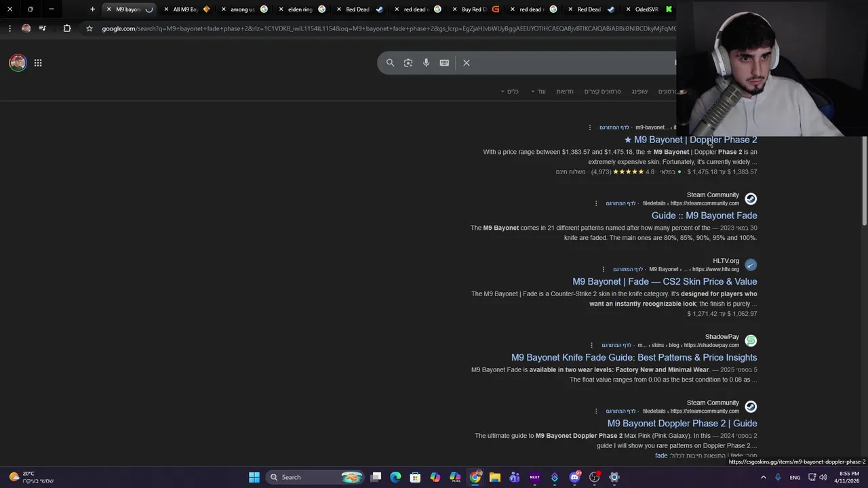The image size is (868, 488).
Task: Show hidden system tray icons
Action: (763, 477)
